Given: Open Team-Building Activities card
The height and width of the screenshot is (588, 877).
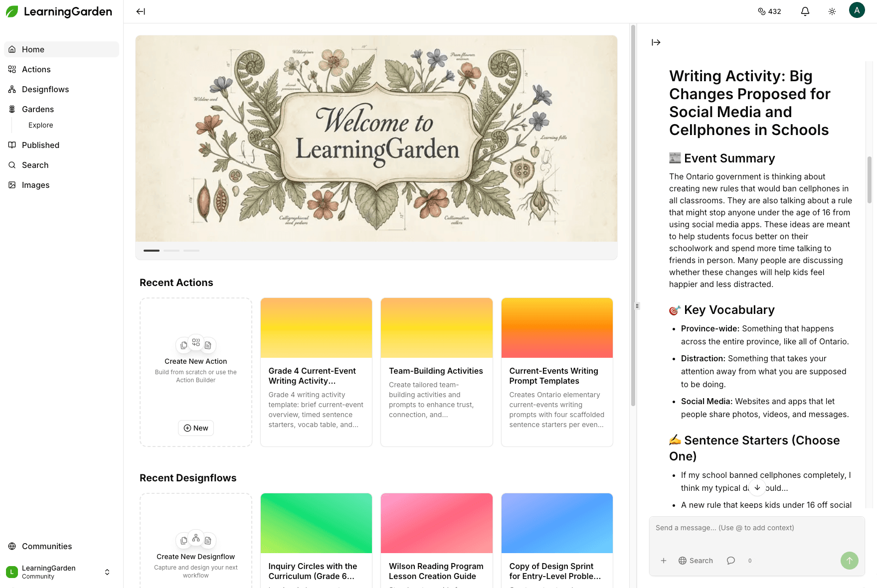Looking at the screenshot, I should tap(437, 372).
